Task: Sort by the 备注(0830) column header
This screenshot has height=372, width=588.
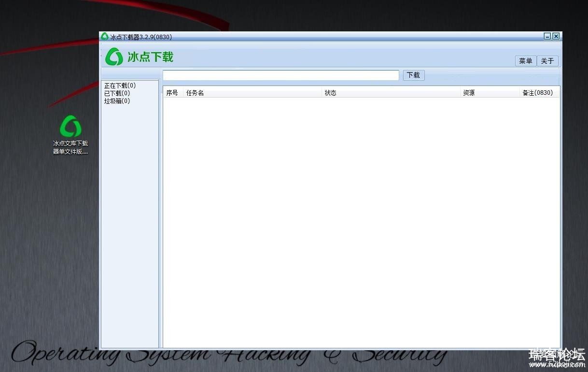Action: point(539,93)
